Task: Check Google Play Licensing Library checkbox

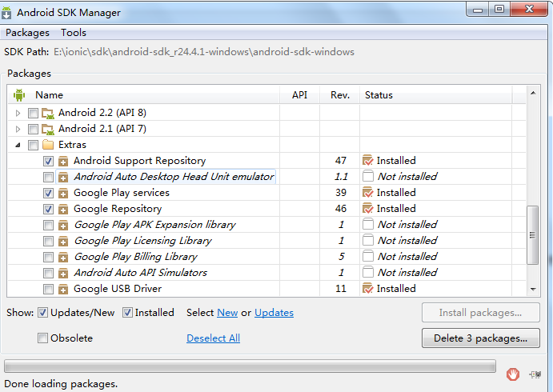Action: click(x=48, y=241)
